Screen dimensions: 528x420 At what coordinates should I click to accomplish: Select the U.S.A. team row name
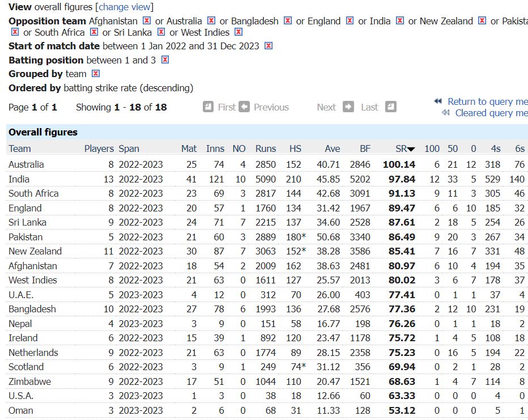21,396
